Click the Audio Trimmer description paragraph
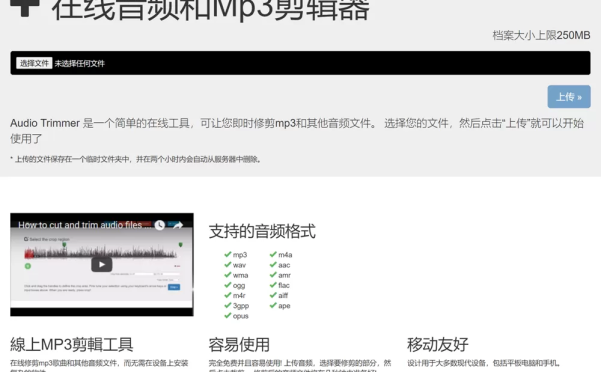This screenshot has height=372, width=601. point(297,131)
